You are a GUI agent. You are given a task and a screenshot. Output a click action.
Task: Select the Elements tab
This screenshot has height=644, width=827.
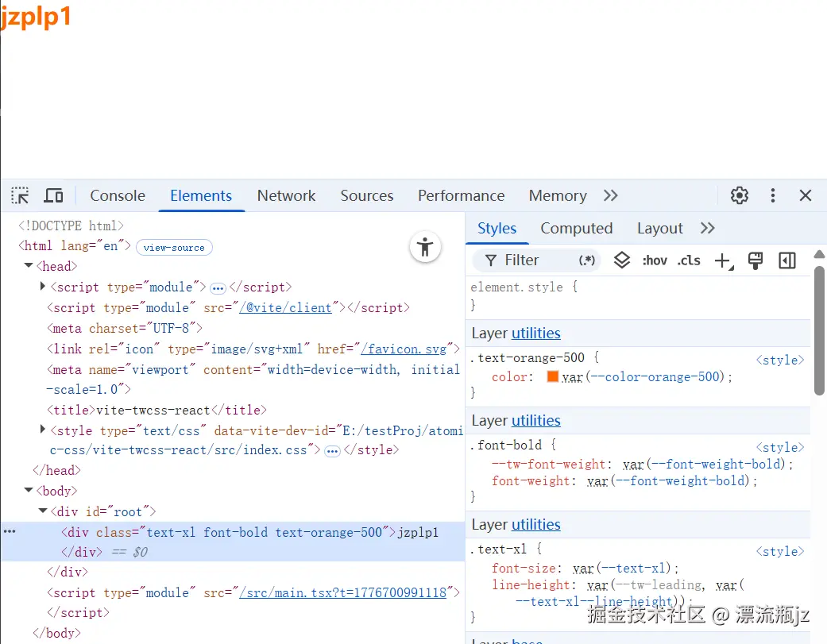[201, 195]
